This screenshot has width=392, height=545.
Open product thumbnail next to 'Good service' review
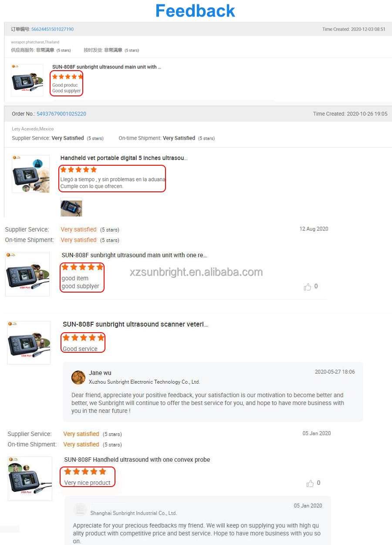tap(29, 343)
